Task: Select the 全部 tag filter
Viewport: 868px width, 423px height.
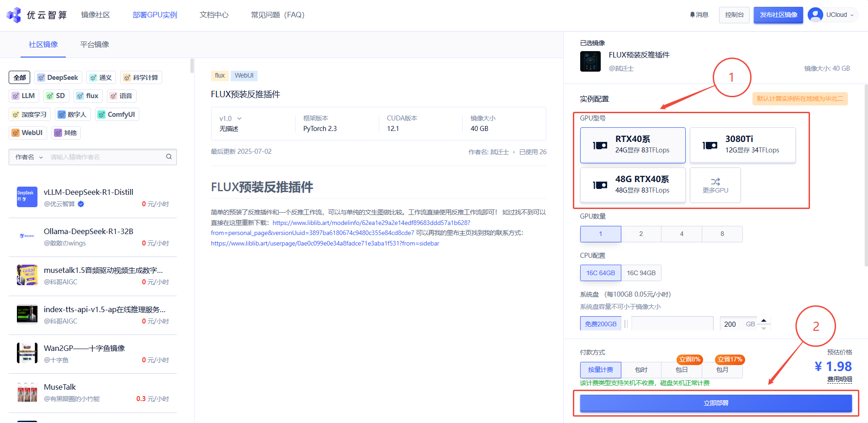Action: 20,78
